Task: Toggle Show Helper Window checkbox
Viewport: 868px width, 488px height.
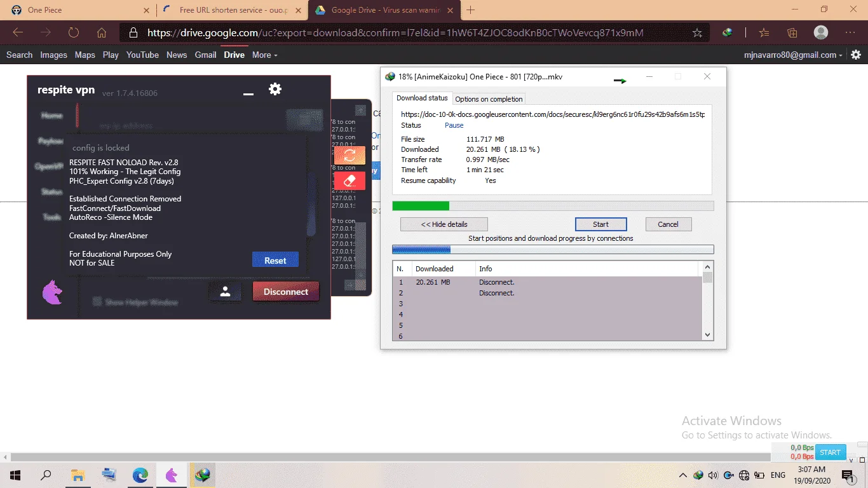Action: (x=97, y=302)
